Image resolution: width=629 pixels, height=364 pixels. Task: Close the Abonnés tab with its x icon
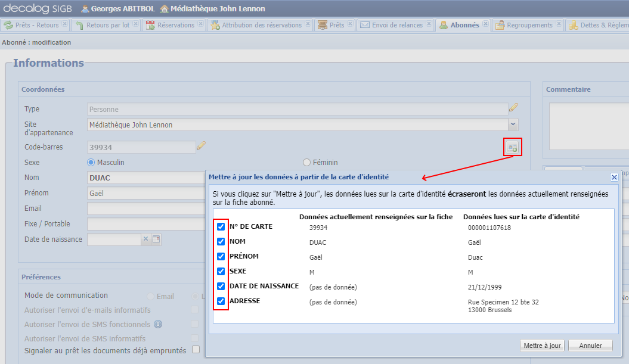tap(485, 24)
